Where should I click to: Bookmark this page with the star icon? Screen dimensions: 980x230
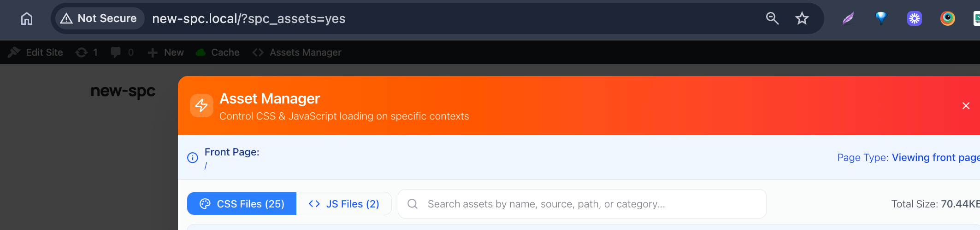pos(802,18)
